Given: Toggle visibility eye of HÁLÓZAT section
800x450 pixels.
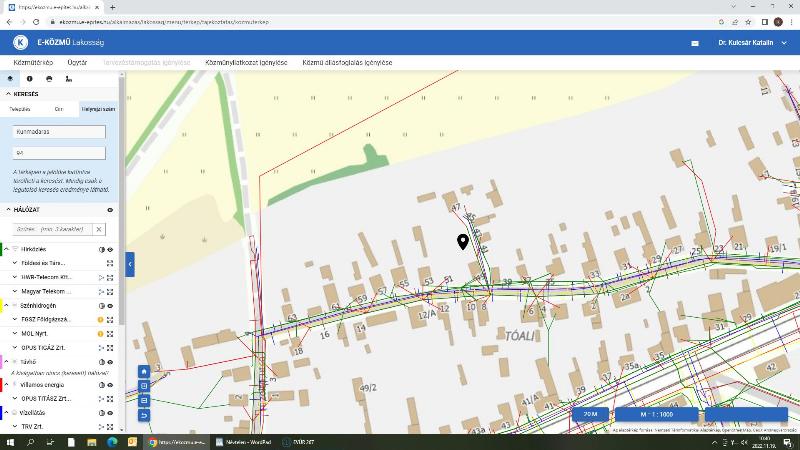Looking at the screenshot, I should [110, 210].
